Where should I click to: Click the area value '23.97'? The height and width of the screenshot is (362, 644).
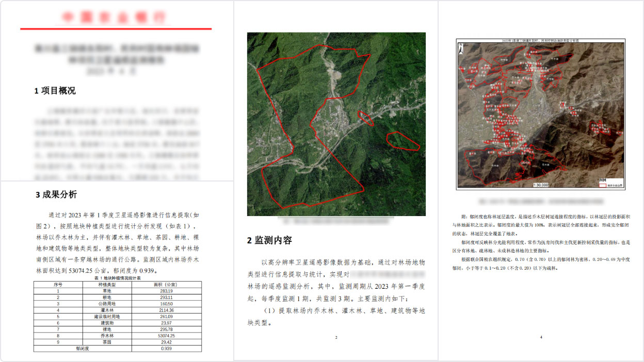(x=167, y=323)
